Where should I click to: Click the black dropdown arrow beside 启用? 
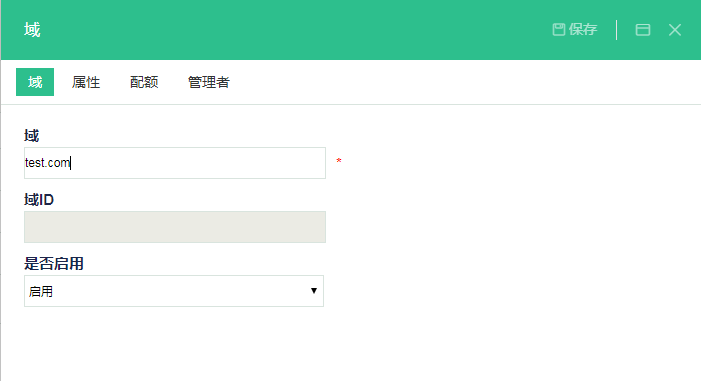point(314,291)
